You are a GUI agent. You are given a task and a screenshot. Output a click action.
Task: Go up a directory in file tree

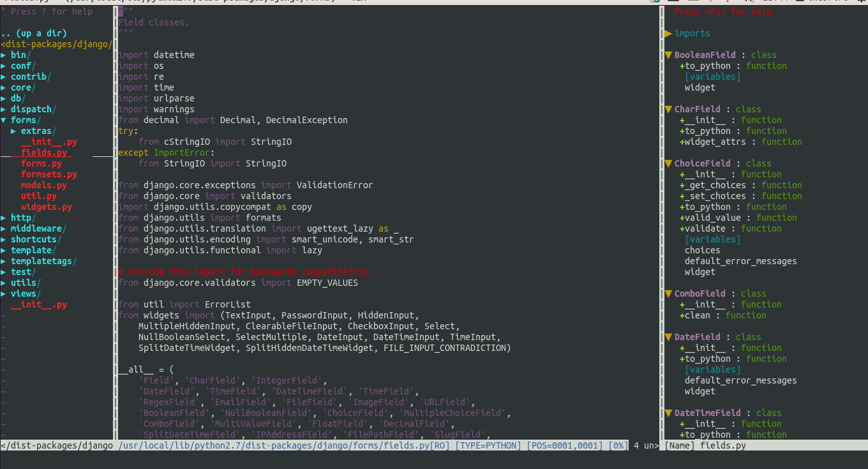(34, 33)
